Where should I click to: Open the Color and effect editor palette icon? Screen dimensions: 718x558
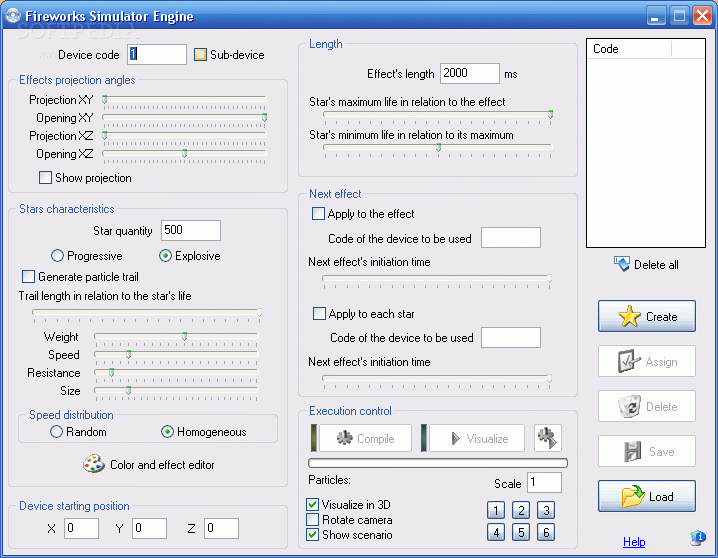click(93, 464)
